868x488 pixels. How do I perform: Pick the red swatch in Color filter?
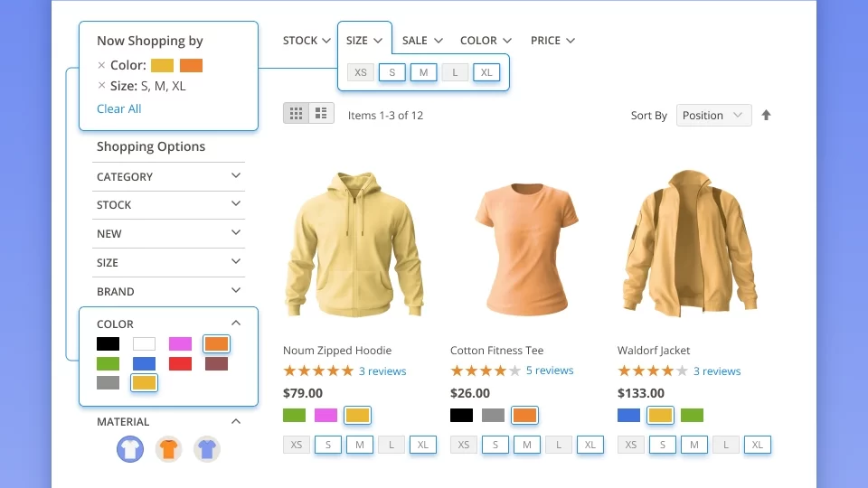point(180,363)
